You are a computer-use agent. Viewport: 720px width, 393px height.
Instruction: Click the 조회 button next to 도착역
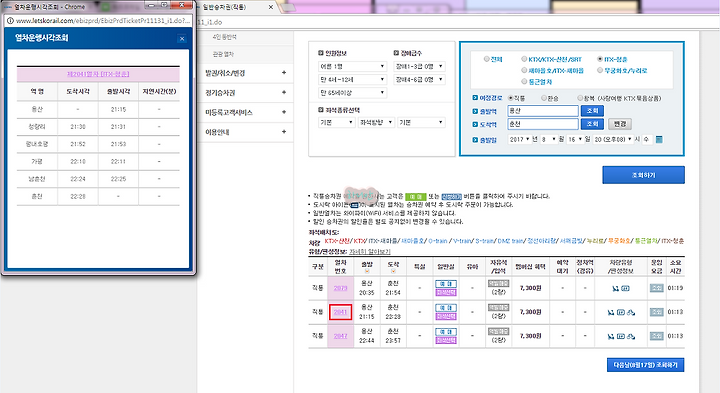(x=592, y=124)
